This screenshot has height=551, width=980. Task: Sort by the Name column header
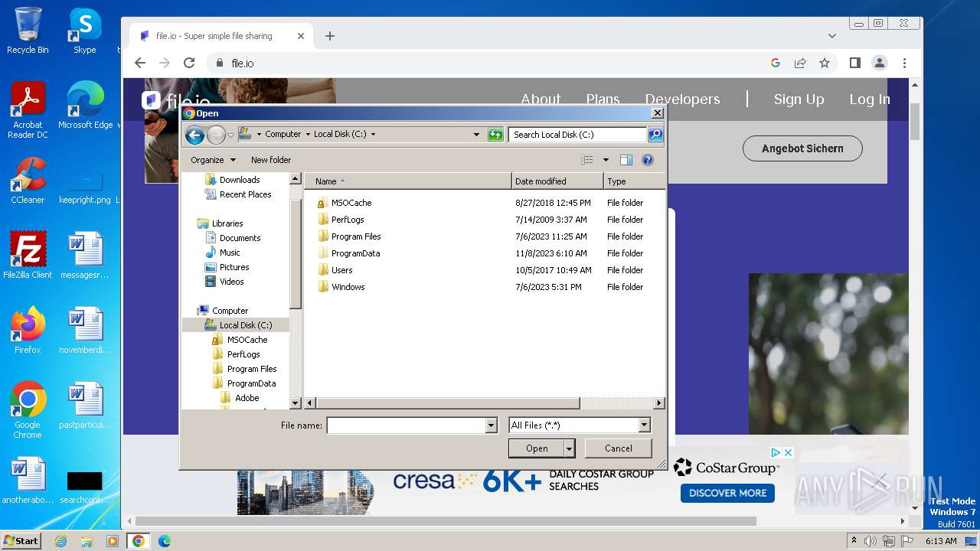click(x=408, y=181)
